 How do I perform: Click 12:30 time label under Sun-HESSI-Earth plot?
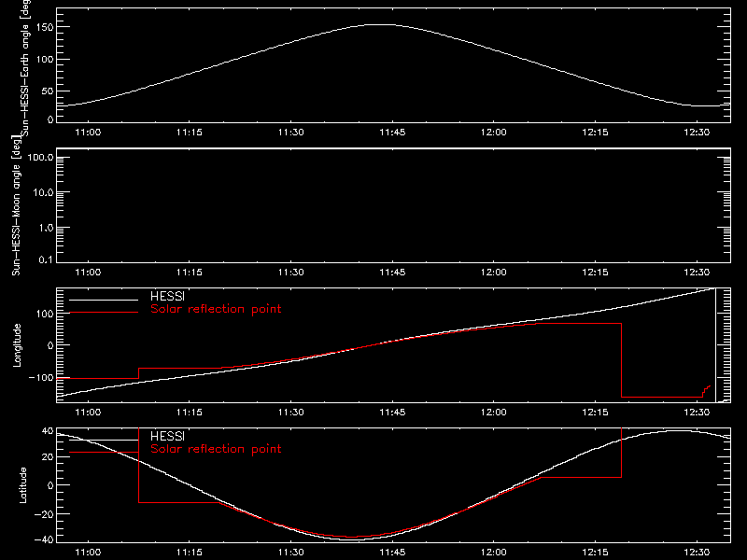[697, 133]
